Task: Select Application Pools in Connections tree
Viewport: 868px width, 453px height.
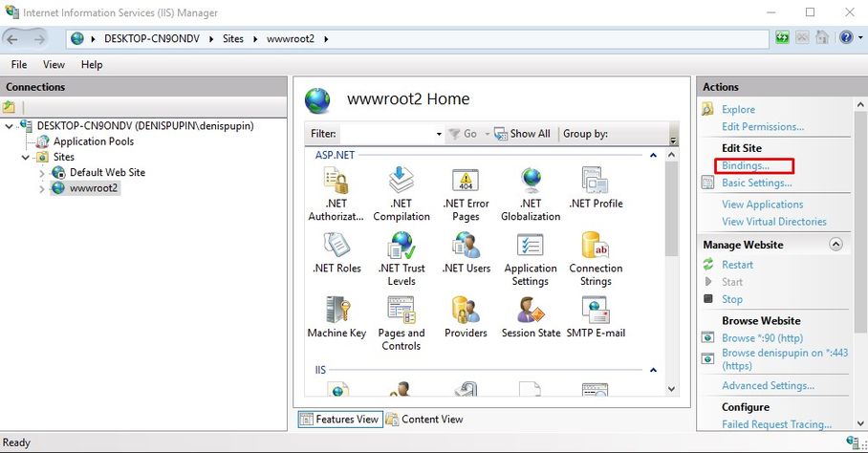Action: (93, 141)
